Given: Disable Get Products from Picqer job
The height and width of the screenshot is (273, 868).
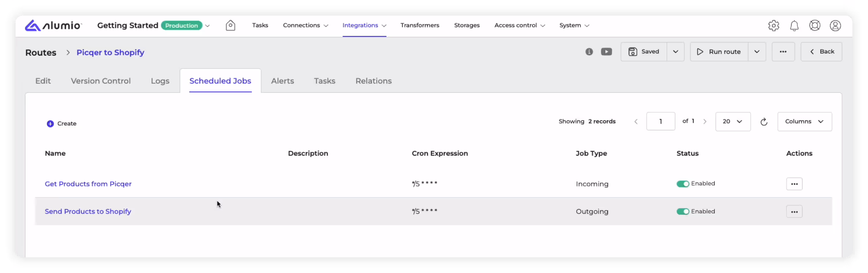Looking at the screenshot, I should (683, 184).
